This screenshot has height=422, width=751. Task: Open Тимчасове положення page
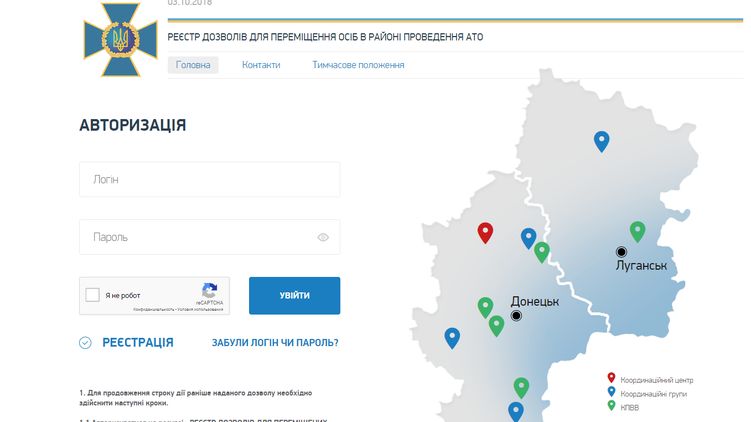point(358,65)
